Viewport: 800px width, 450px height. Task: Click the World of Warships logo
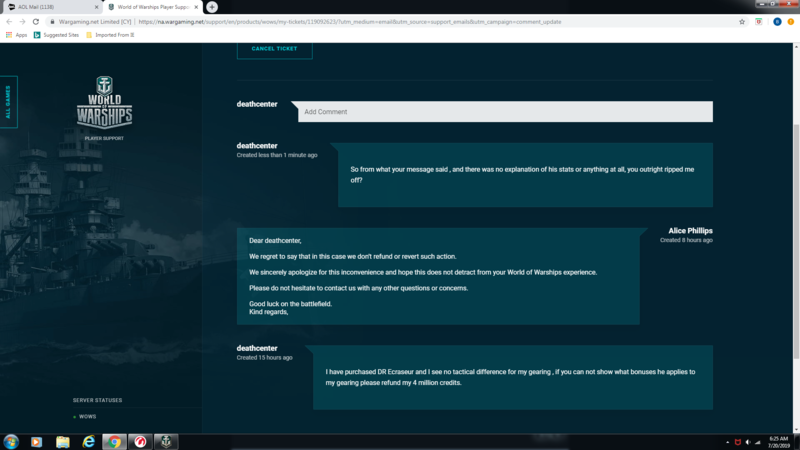(x=105, y=103)
